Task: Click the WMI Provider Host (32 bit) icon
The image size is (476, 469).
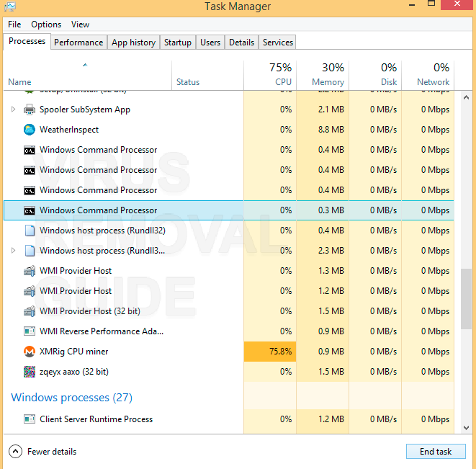Action: (30, 311)
